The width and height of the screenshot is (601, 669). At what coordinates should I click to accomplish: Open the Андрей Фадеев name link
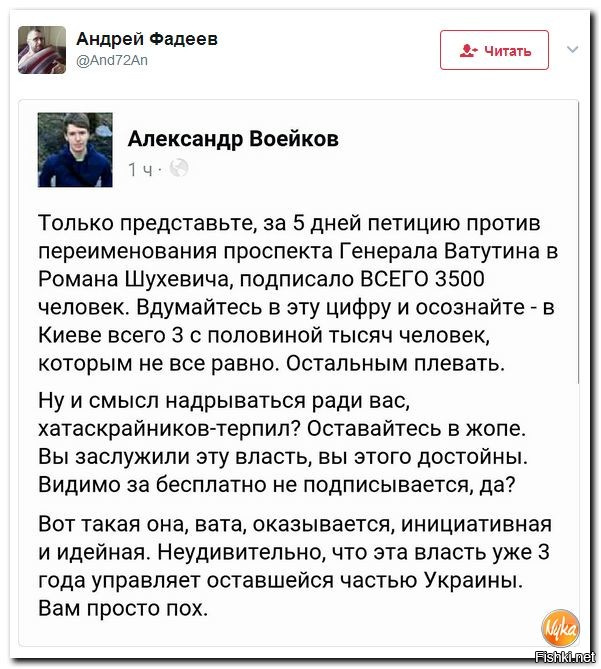coord(147,39)
